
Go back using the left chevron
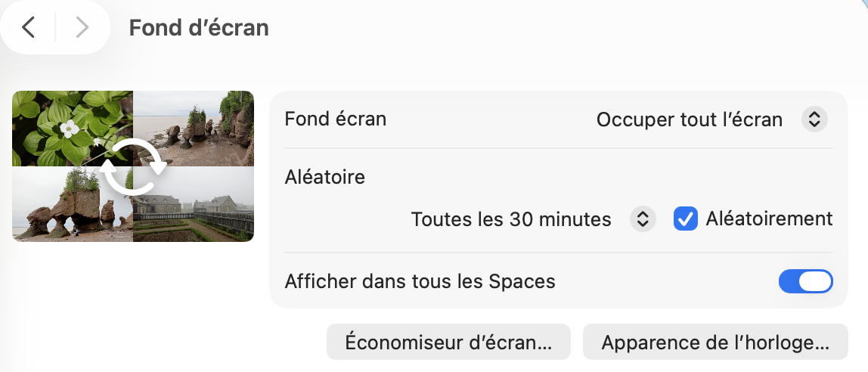(29, 28)
